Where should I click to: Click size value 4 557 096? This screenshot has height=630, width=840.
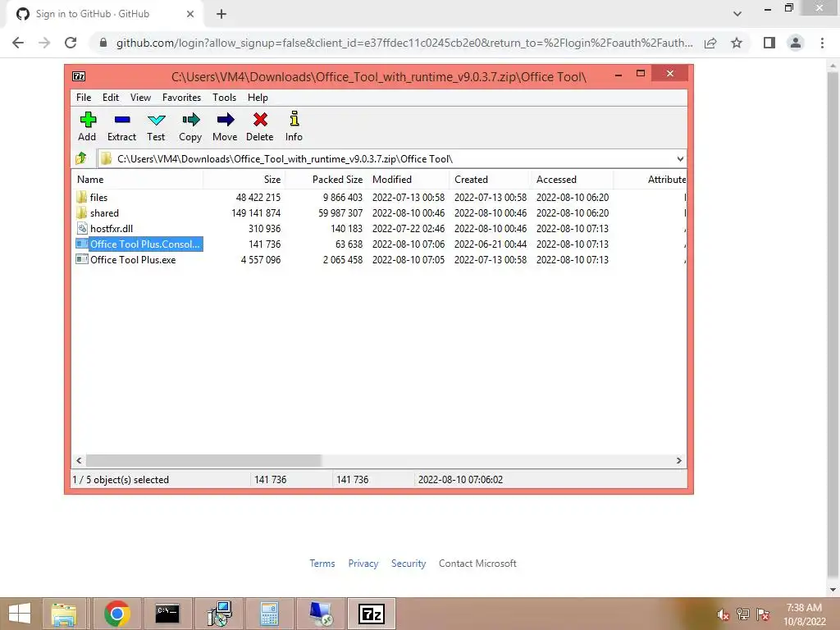[261, 260]
